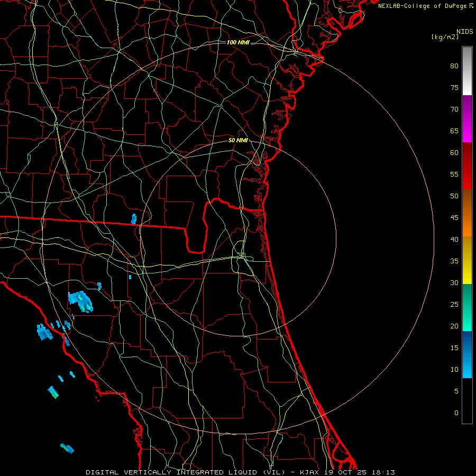Viewport: 476px width, 476px height.
Task: Click the scale value 5
Action: pyautogui.click(x=456, y=391)
